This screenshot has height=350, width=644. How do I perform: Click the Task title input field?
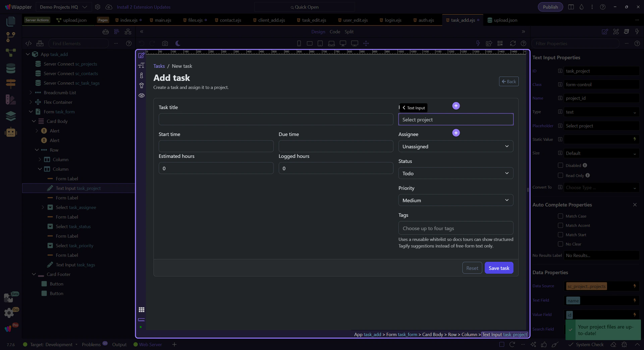(x=276, y=119)
